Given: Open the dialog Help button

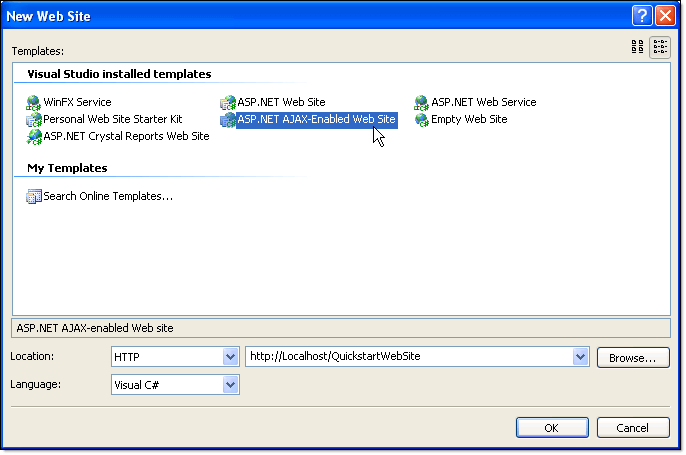Looking at the screenshot, I should point(642,16).
